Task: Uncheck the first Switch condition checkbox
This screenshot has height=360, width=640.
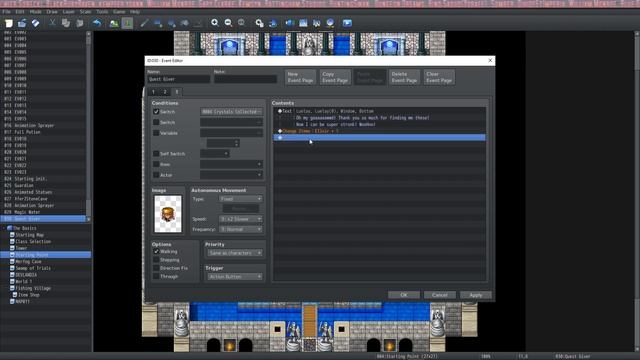Action: tap(156, 111)
